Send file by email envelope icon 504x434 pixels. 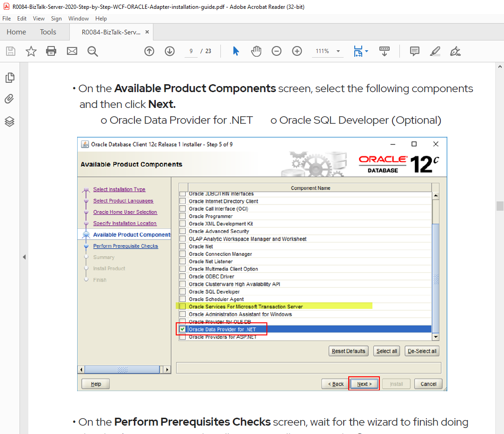72,51
